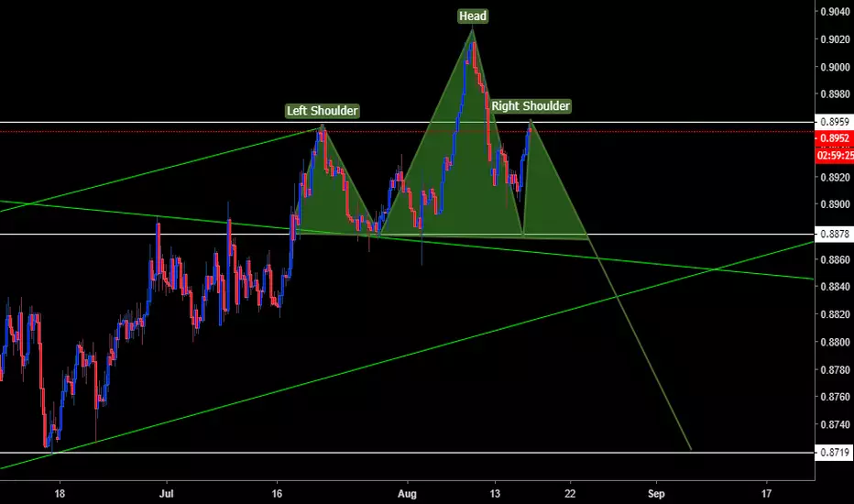Click the 0.8780 price axis label
This screenshot has height=504, width=854.
(x=835, y=369)
